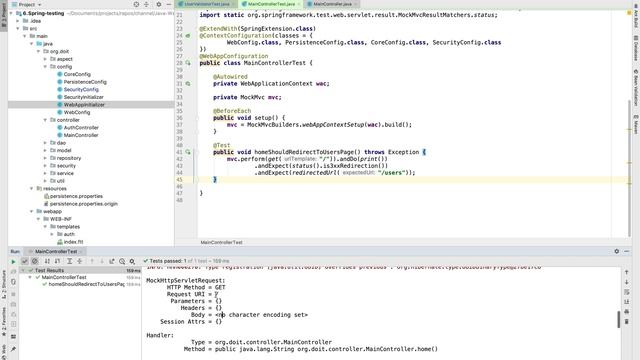Rerun the MainControllerTest tests
The image size is (640, 360).
tap(13, 262)
